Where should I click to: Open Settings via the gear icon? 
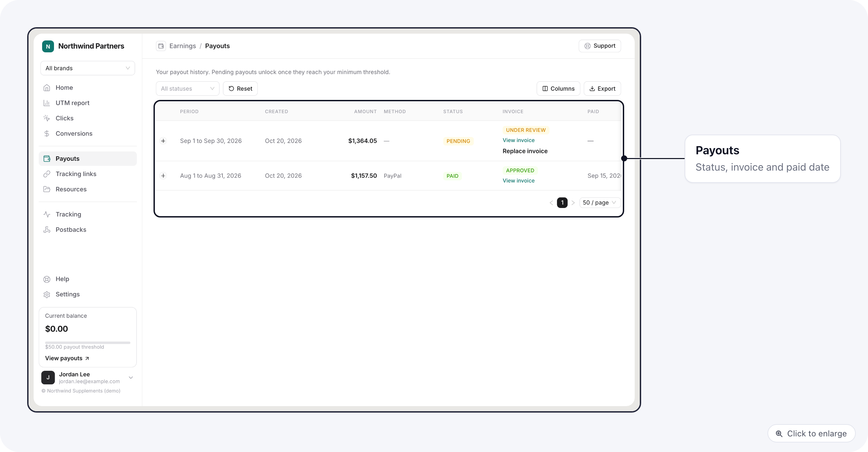tap(47, 295)
